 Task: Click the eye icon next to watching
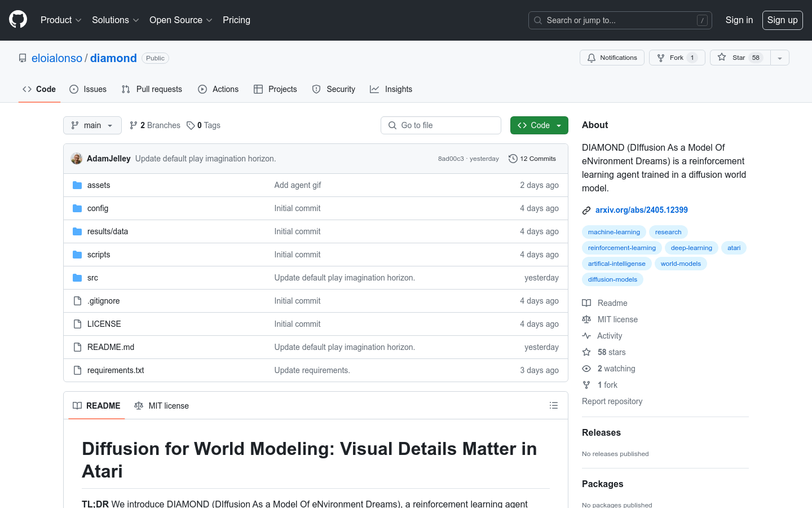(586, 369)
